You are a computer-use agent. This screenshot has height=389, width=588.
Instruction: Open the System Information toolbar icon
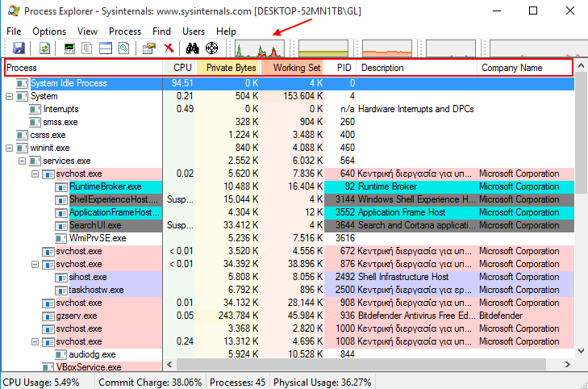(69, 48)
